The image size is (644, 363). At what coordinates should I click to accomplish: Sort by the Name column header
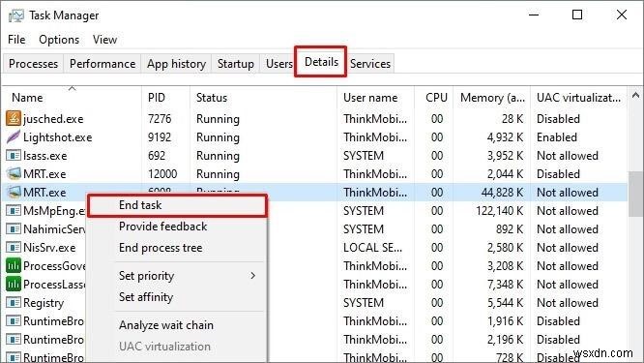point(72,98)
